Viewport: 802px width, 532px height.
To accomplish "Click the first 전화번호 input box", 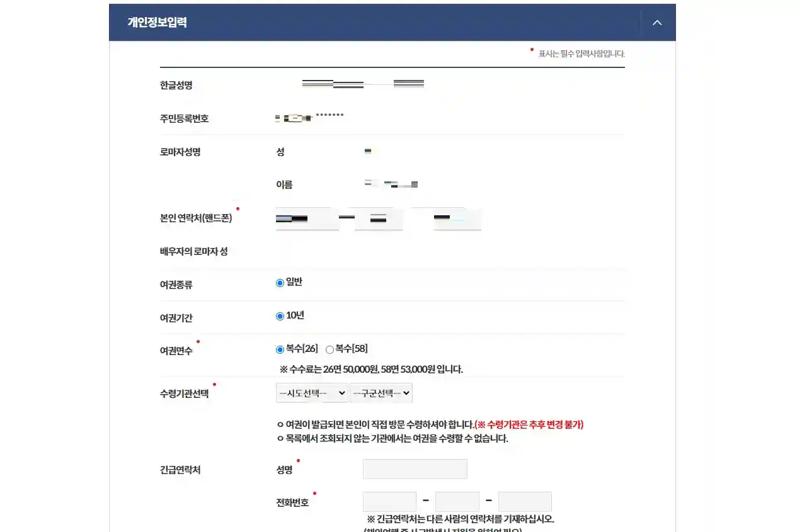I will coord(389,502).
